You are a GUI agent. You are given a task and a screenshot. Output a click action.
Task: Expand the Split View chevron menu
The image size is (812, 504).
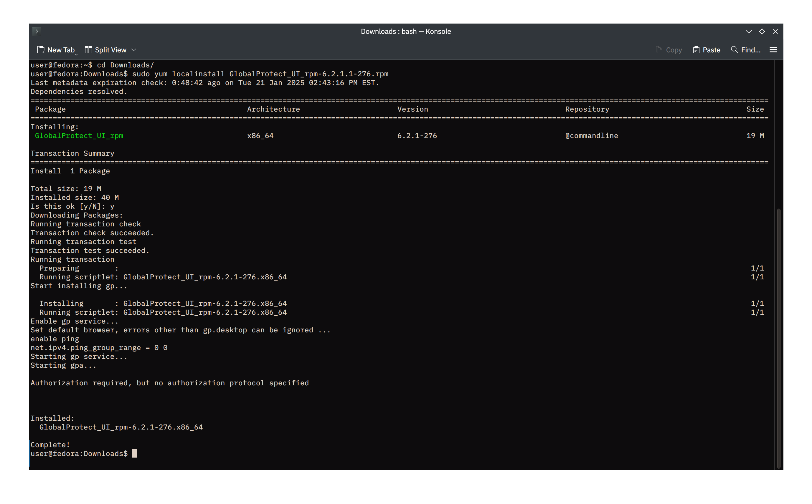click(134, 50)
